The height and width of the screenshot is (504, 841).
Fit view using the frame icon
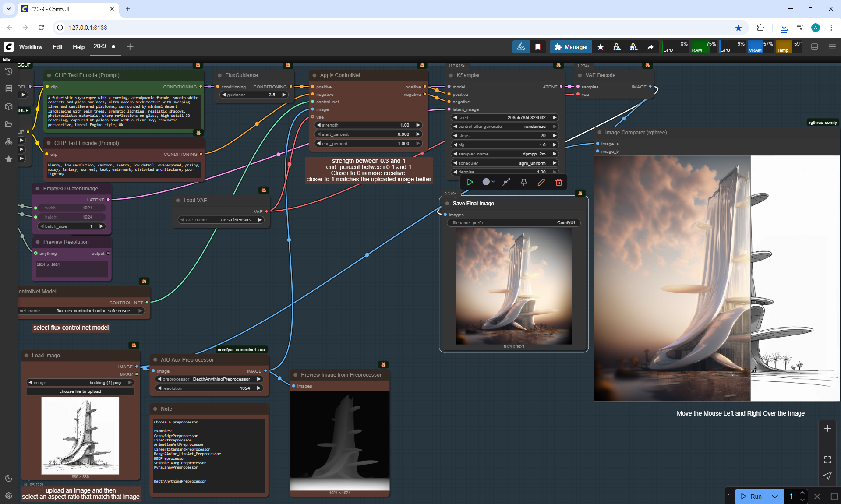pyautogui.click(x=827, y=460)
